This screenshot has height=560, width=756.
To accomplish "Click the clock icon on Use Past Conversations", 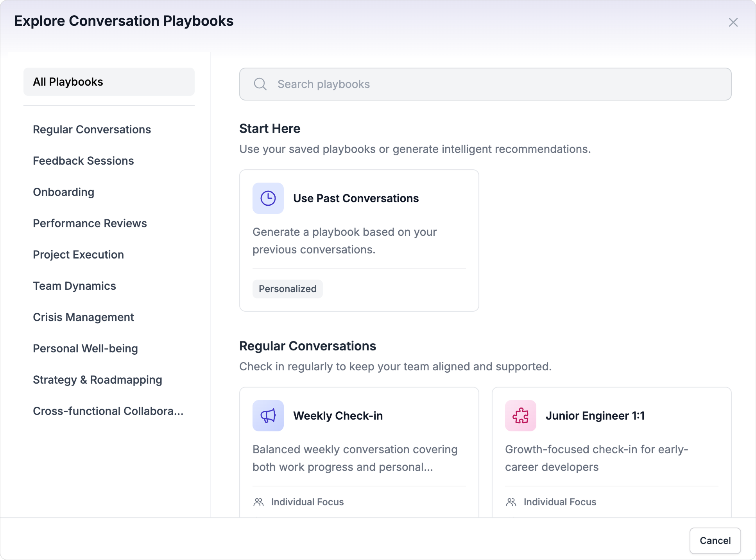I will (x=268, y=198).
